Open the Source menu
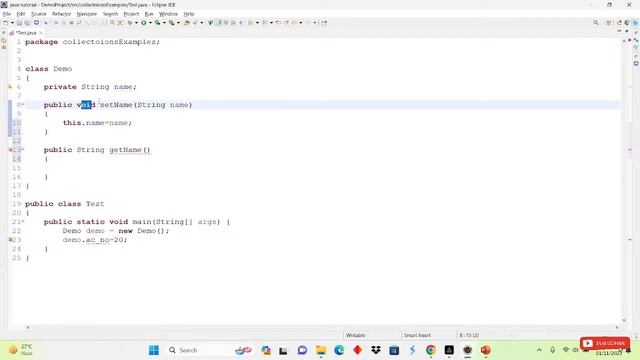Screen dimensions: 640x360 pyautogui.click(x=39, y=14)
